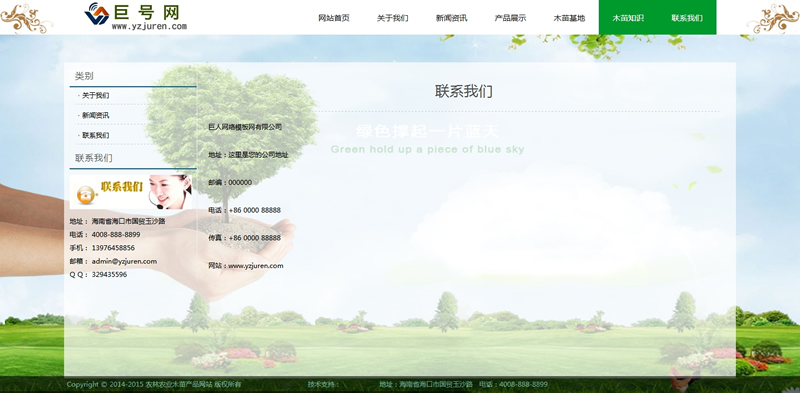Switch to the 木苗知识 tab

628,18
